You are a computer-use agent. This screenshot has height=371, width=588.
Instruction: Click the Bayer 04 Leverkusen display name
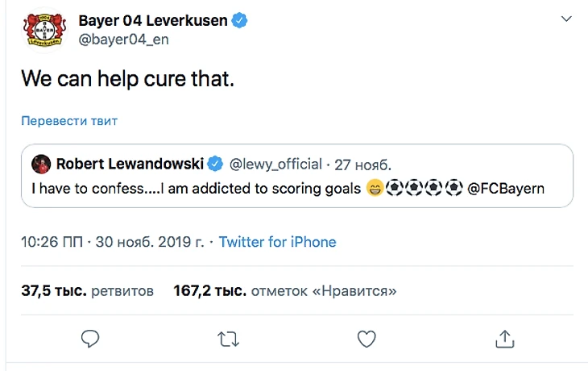tap(154, 20)
